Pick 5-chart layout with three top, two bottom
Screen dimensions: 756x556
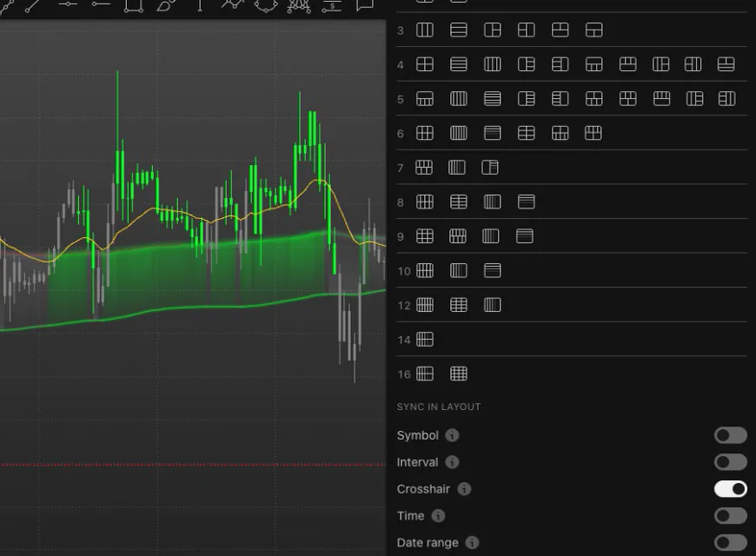coord(627,99)
